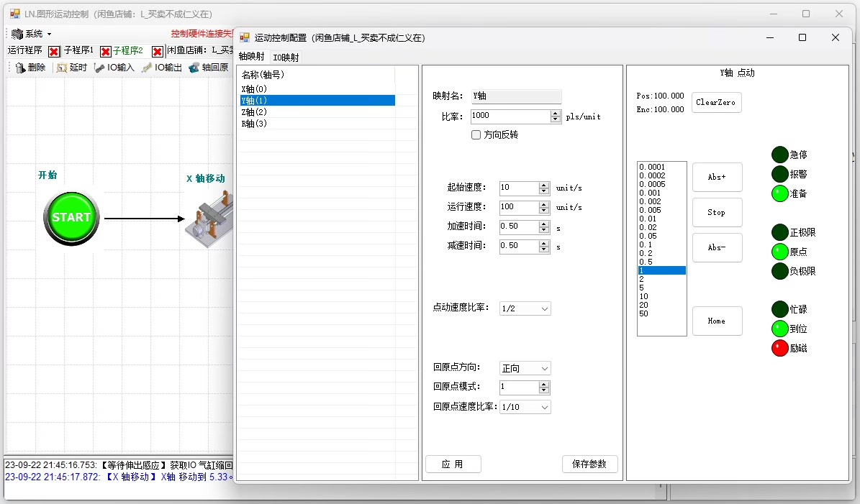Viewport: 860px width, 504px height.
Task: Click red X icon beside 子程序2 tab
Action: (157, 52)
